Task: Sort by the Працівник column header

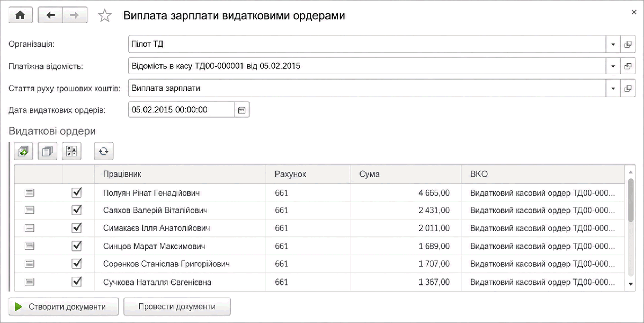Action: [x=180, y=174]
